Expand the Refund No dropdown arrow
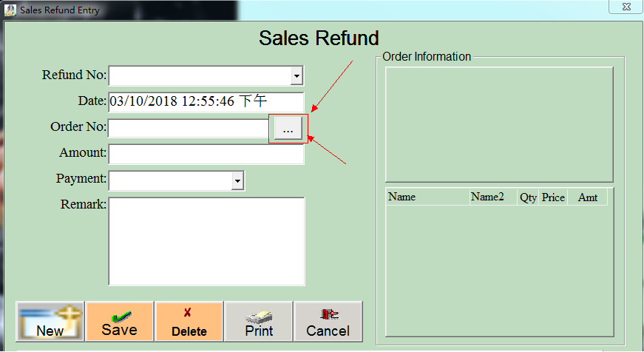Viewport: 644px width, 352px height. (296, 75)
